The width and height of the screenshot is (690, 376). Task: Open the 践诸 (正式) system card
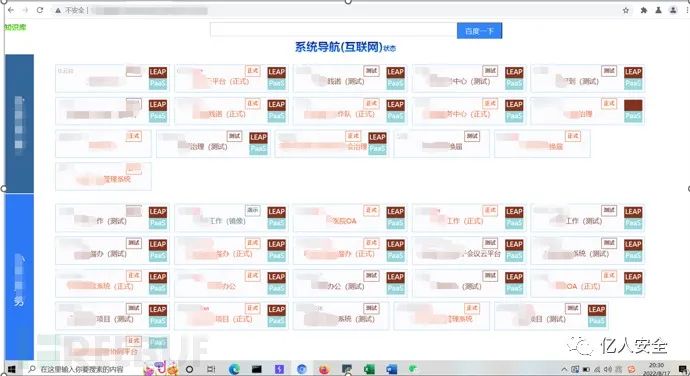231,111
